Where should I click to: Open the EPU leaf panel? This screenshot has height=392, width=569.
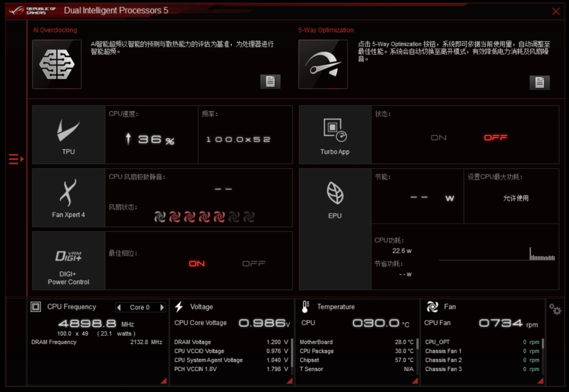point(335,229)
